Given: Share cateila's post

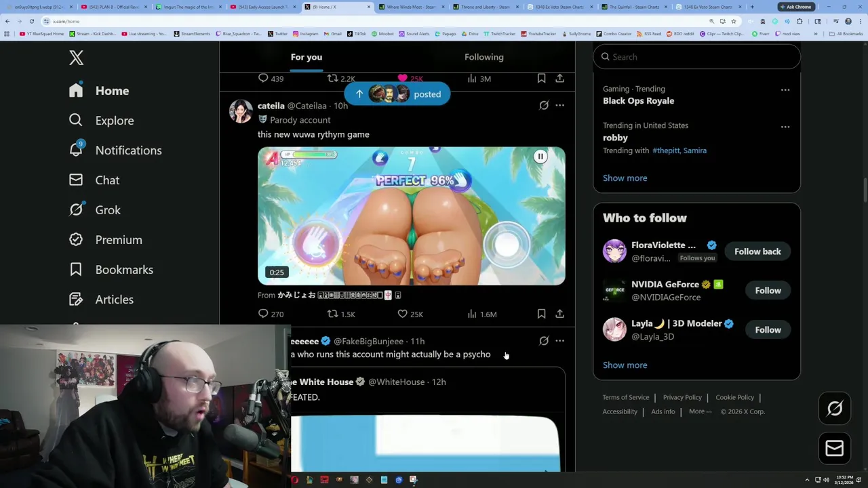Looking at the screenshot, I should pos(559,314).
